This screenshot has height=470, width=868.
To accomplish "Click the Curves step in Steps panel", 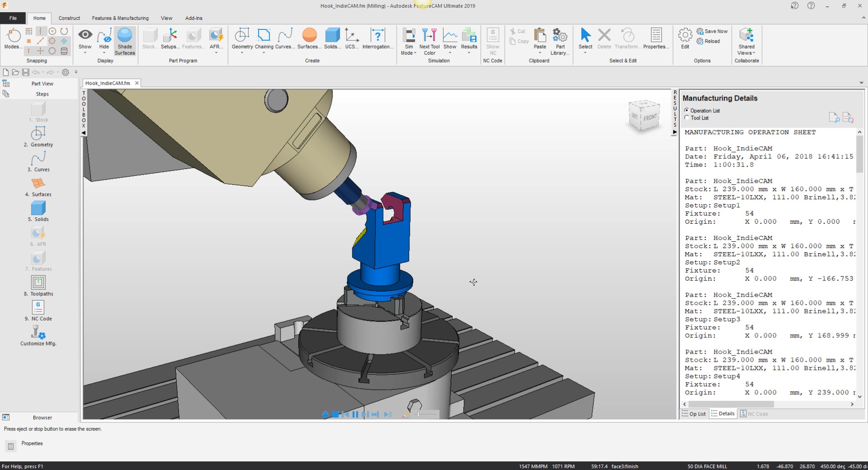I will pos(39,162).
